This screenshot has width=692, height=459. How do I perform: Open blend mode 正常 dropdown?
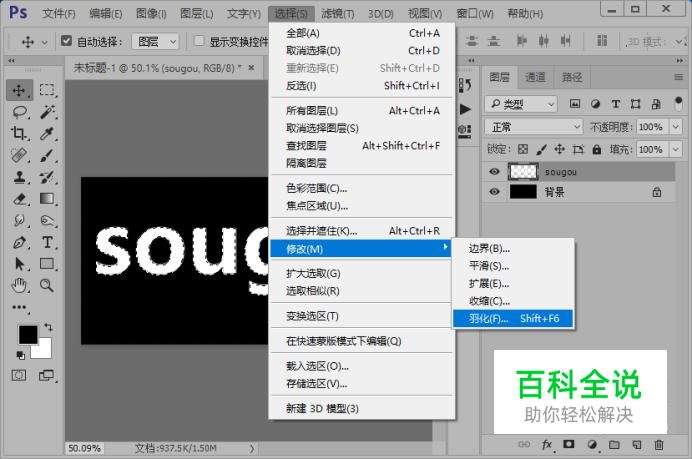click(534, 127)
